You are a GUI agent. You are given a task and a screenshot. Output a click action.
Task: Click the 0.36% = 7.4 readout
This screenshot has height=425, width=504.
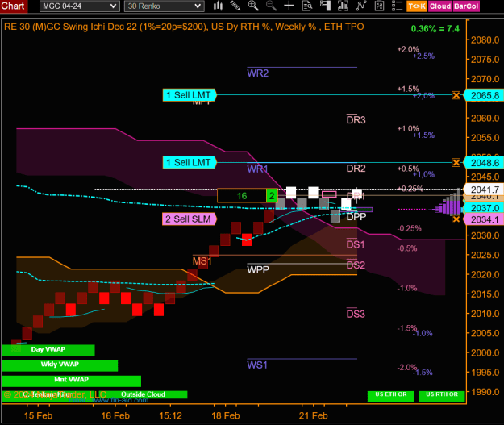tap(435, 29)
